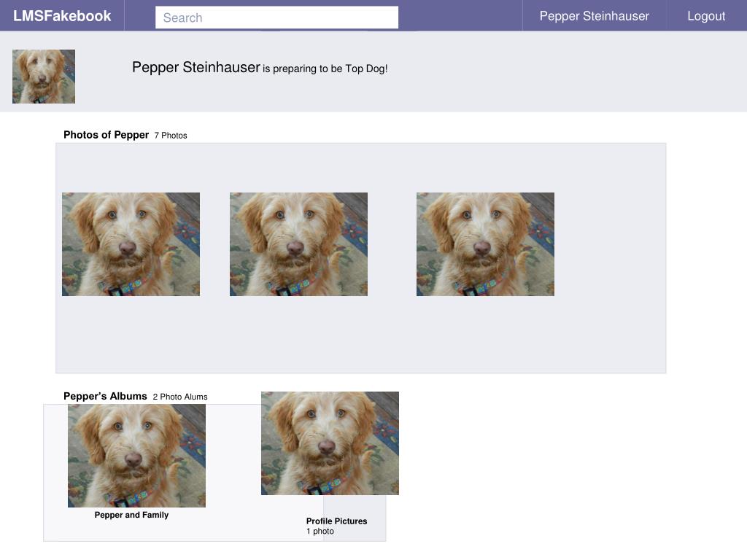This screenshot has height=560, width=747.
Task: Click the '1 photo' label
Action: (x=320, y=531)
